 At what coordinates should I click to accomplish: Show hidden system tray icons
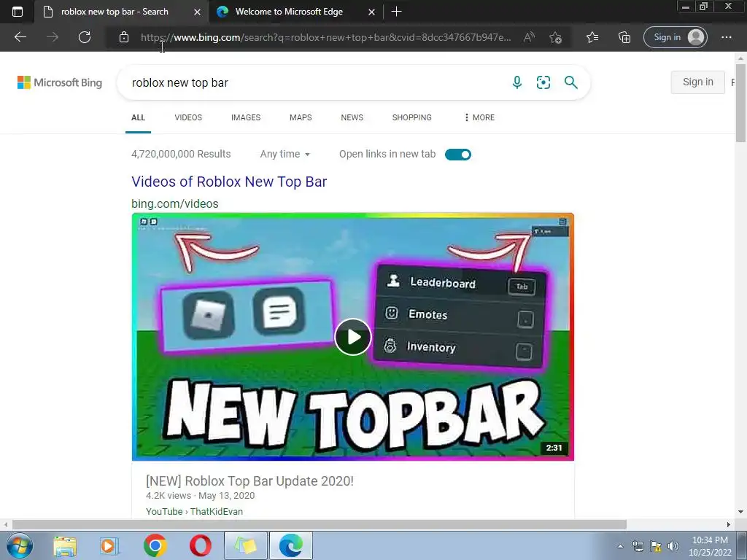pyautogui.click(x=620, y=546)
